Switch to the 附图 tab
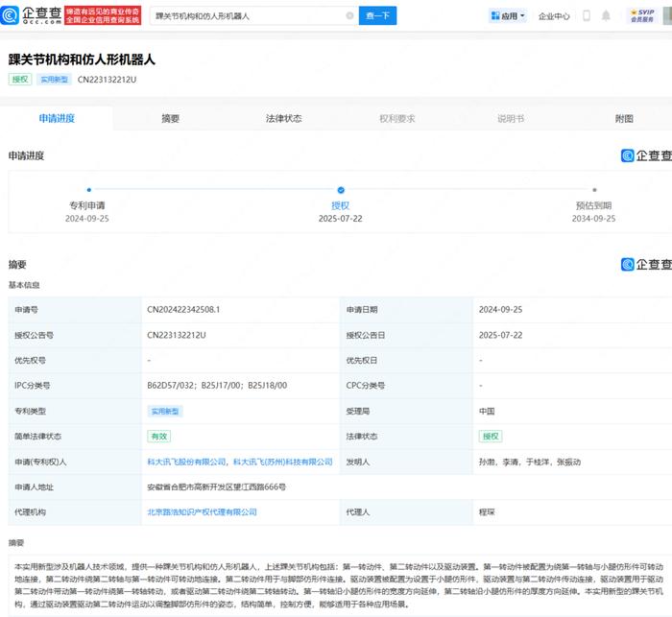This screenshot has width=672, height=617. (624, 119)
